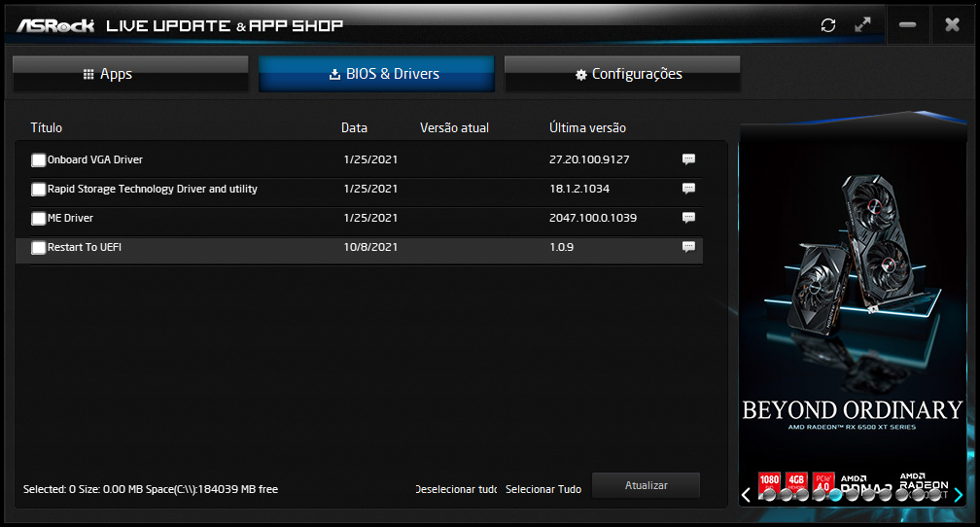980x527 pixels.
Task: Click the Última versão column header
Action: click(x=587, y=127)
